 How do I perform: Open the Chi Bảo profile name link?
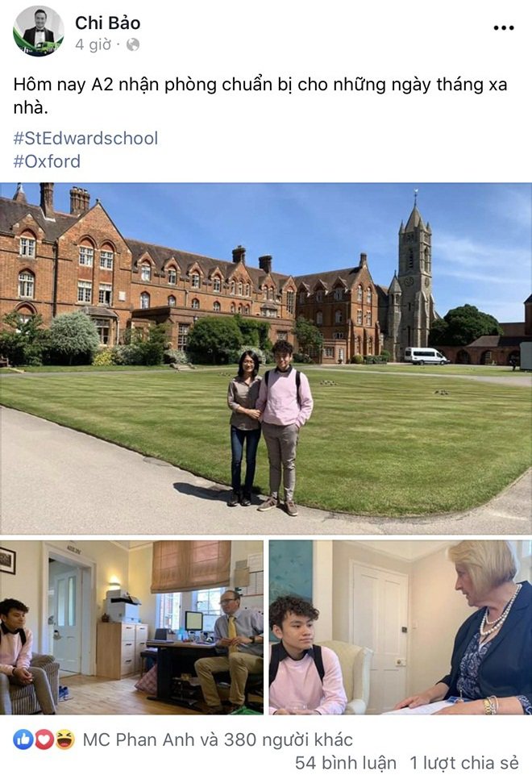click(x=107, y=23)
